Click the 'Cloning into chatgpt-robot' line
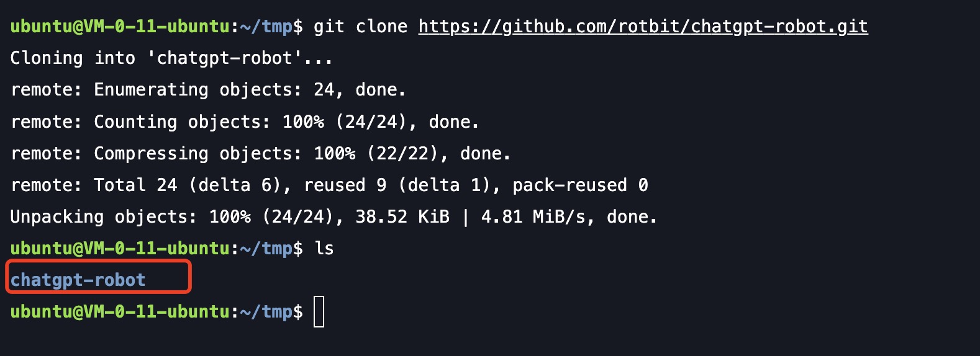Image resolution: width=980 pixels, height=356 pixels. [171, 58]
